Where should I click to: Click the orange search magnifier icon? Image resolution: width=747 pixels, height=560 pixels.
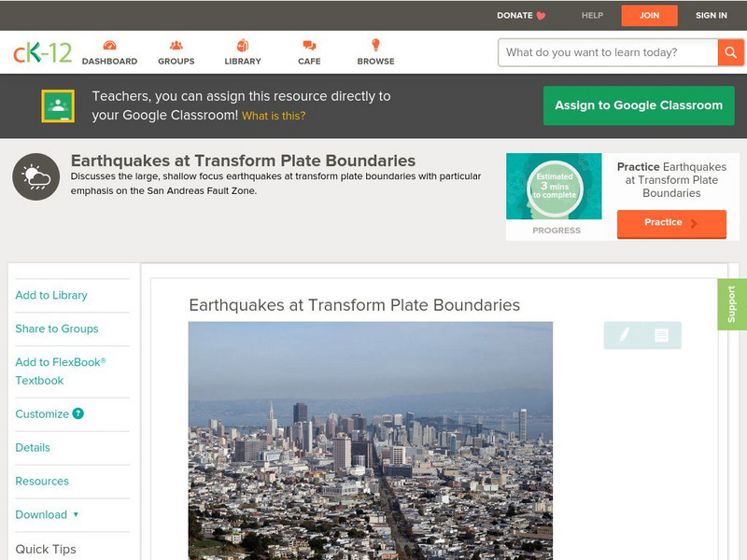coord(730,52)
